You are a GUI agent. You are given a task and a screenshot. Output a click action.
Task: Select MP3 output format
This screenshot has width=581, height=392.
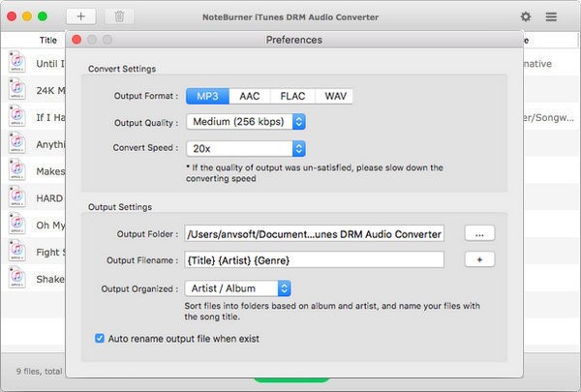(207, 96)
